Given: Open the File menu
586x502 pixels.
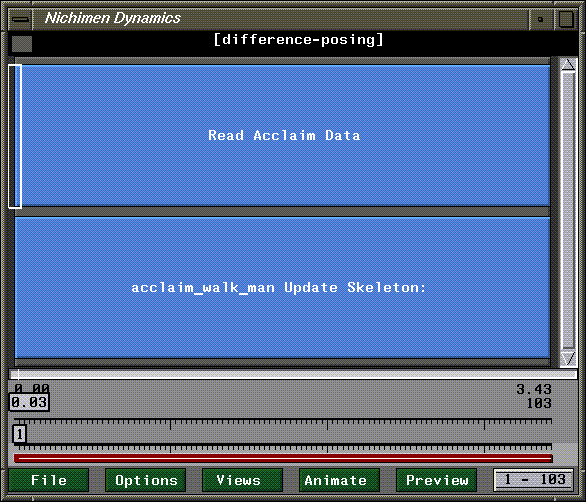Looking at the screenshot, I should click(x=49, y=480).
